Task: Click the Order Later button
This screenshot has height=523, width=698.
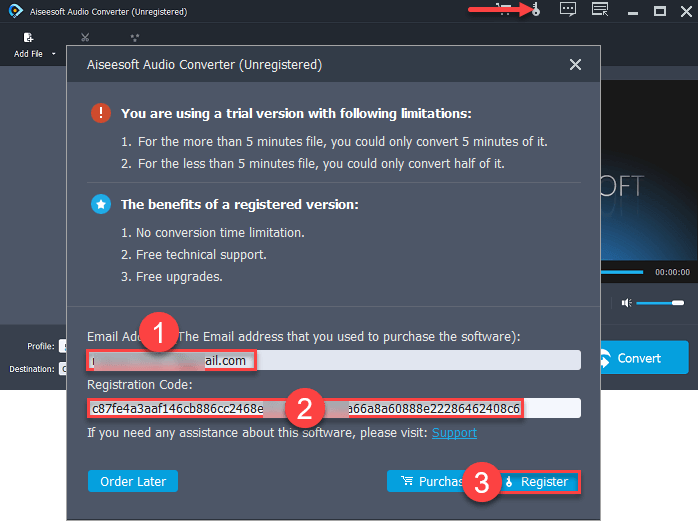Action: (132, 482)
